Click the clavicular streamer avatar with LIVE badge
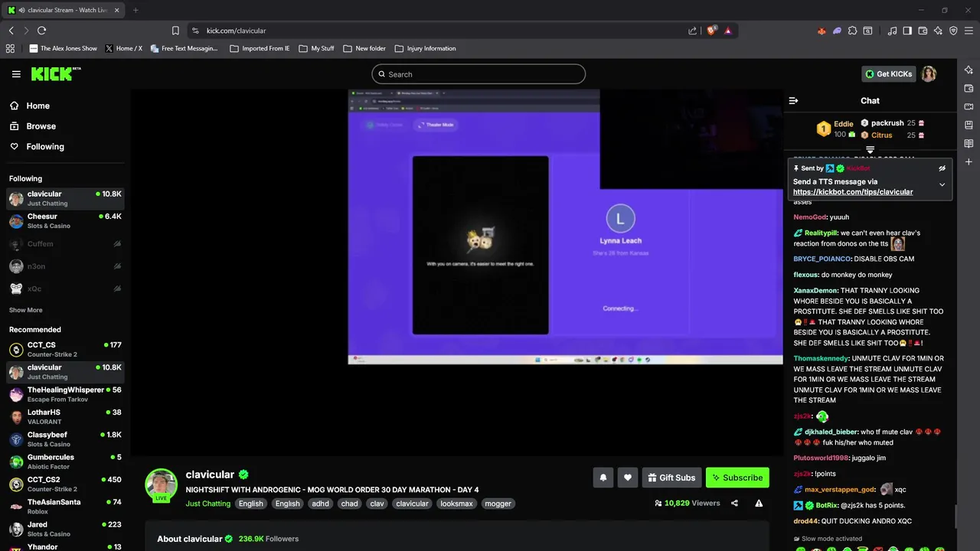The image size is (980, 551). [x=161, y=485]
